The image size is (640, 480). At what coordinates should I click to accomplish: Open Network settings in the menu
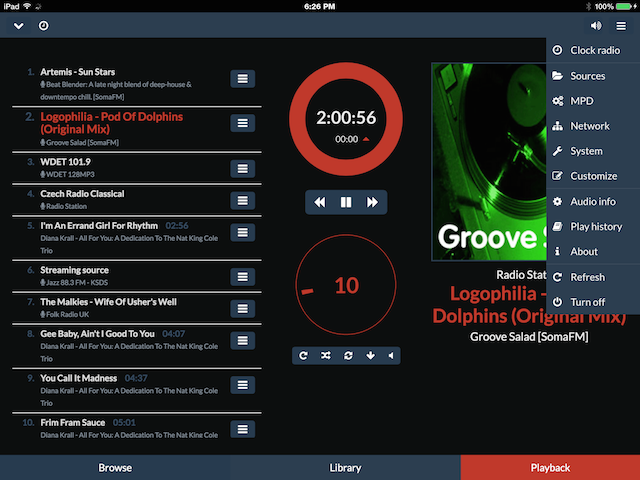(x=593, y=126)
